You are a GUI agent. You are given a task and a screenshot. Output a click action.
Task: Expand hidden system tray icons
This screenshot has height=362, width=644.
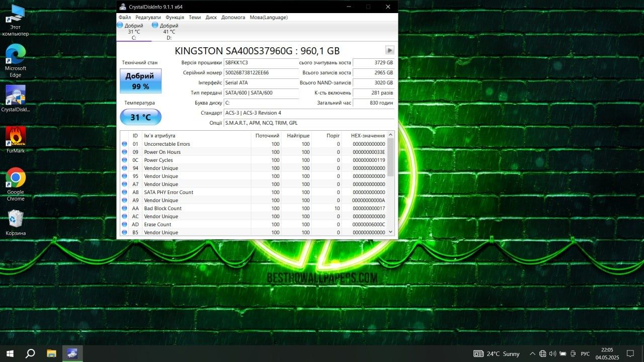tap(532, 353)
